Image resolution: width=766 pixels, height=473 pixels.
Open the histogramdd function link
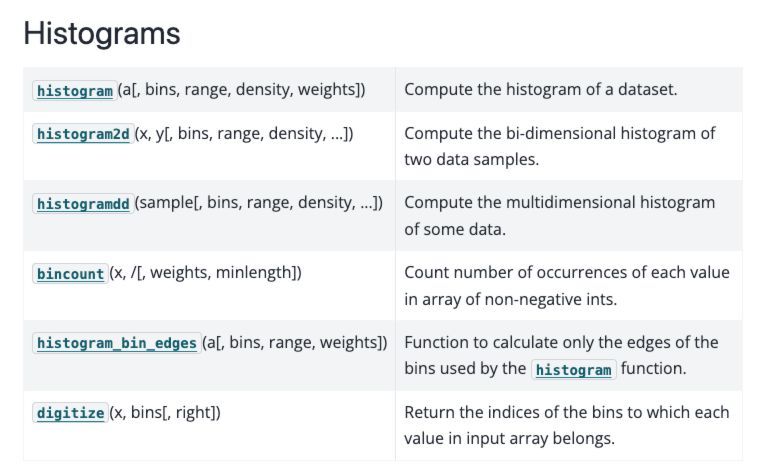point(83,204)
